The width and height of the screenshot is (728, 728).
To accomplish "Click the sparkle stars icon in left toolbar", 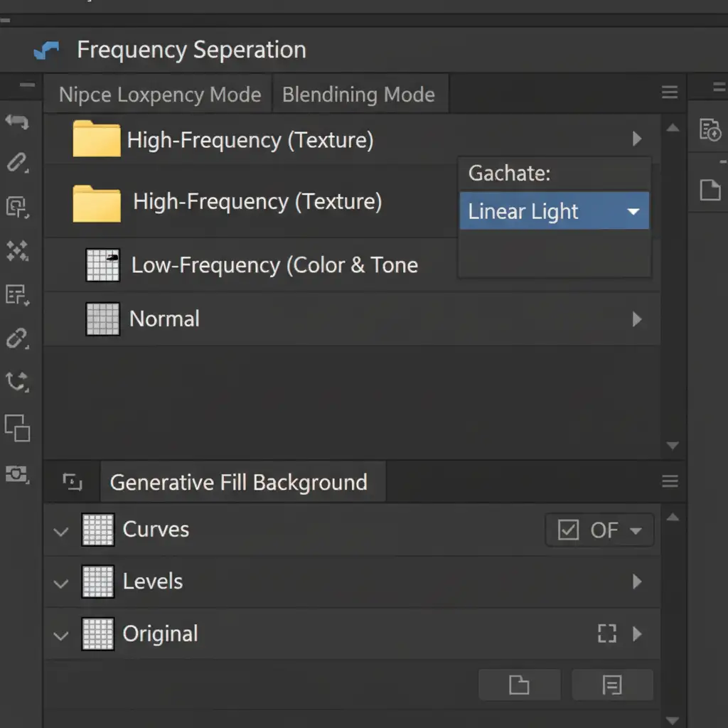I will click(17, 250).
